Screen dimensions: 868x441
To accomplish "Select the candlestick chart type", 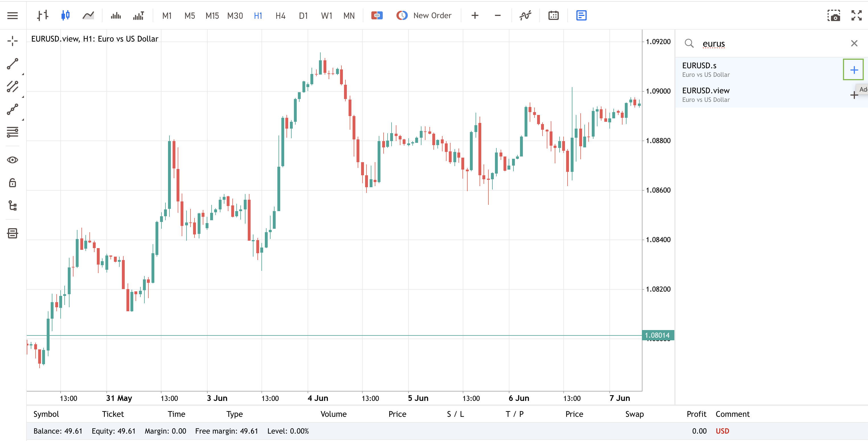I will coord(66,15).
